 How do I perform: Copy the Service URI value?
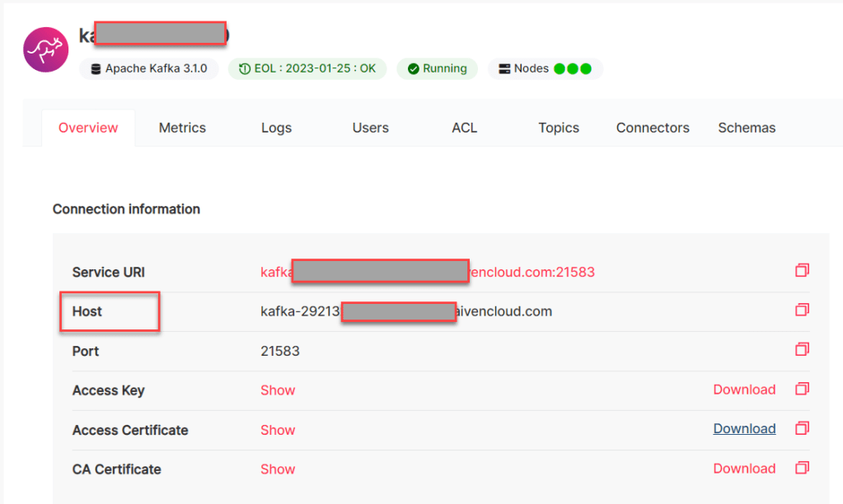802,271
